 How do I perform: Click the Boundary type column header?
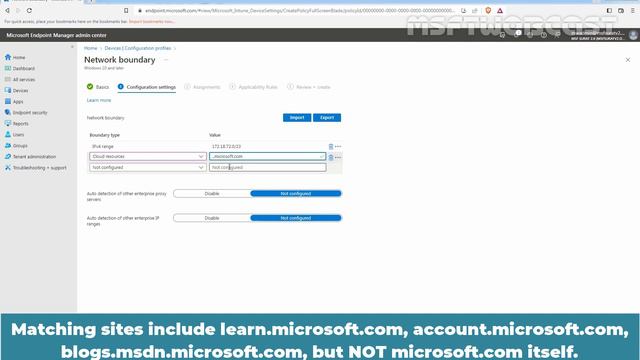pyautogui.click(x=104, y=135)
